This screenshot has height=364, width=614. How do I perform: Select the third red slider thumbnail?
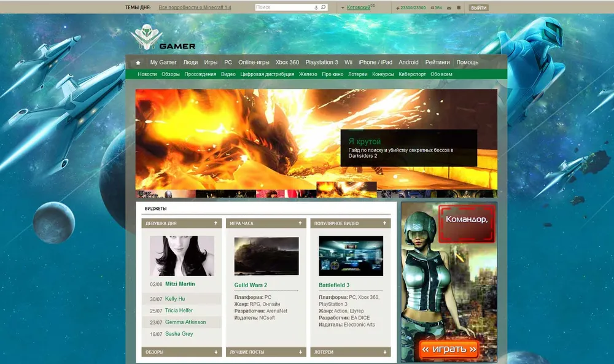point(286,194)
